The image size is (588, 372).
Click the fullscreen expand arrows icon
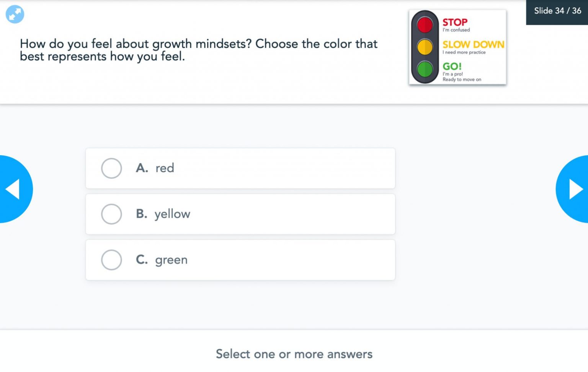(x=15, y=15)
